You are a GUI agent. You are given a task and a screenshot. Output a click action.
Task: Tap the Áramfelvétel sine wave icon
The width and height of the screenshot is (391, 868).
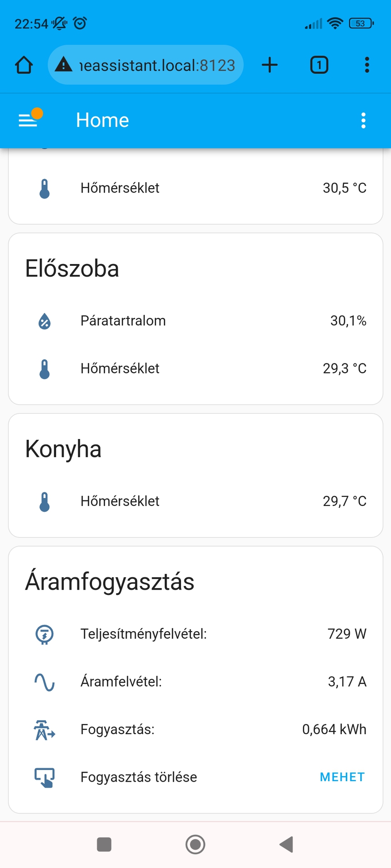[x=44, y=682]
